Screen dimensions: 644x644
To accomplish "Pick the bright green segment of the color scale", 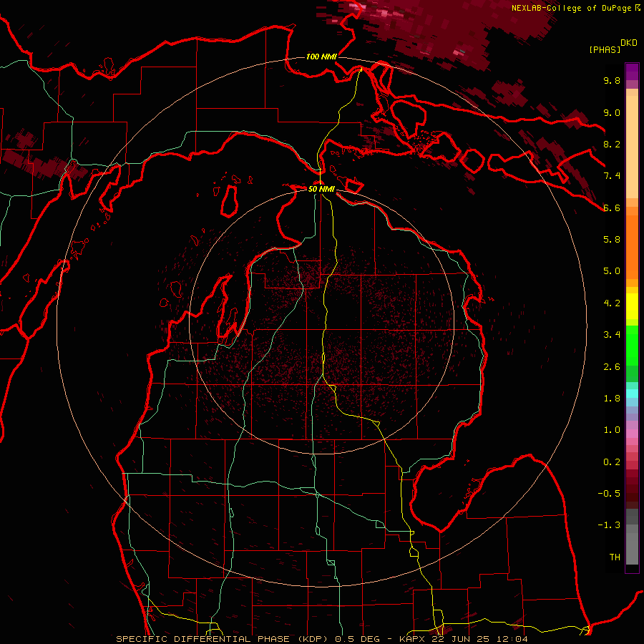I will pyautogui.click(x=632, y=346).
